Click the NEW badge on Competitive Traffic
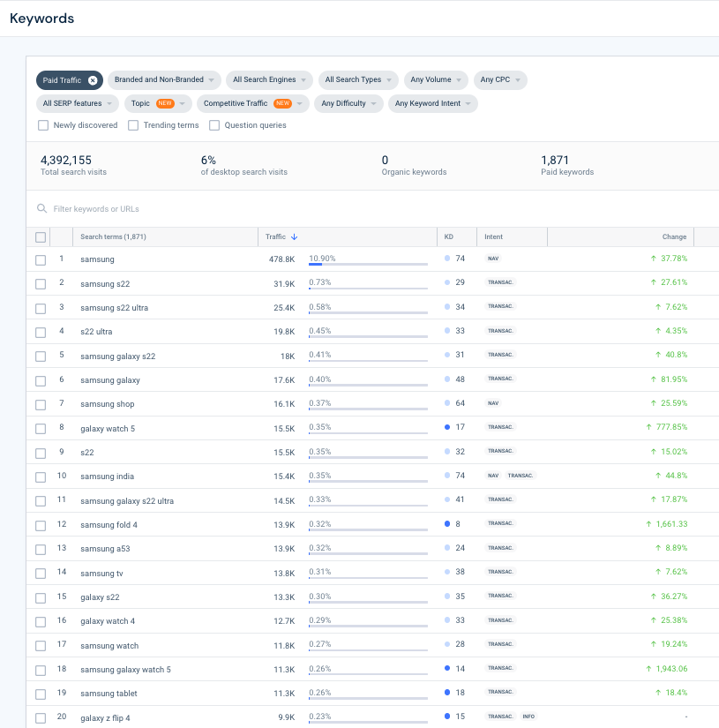The image size is (719, 728). (x=282, y=103)
